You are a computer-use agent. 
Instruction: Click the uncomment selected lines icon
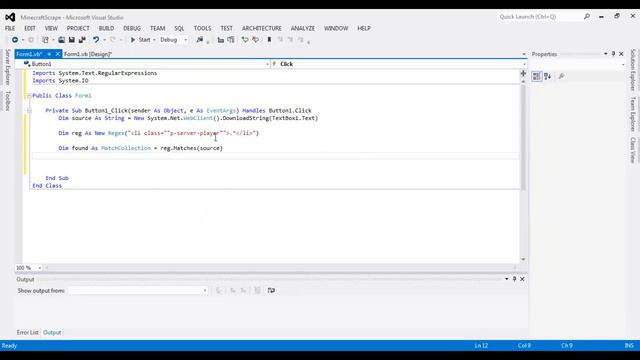tap(256, 40)
